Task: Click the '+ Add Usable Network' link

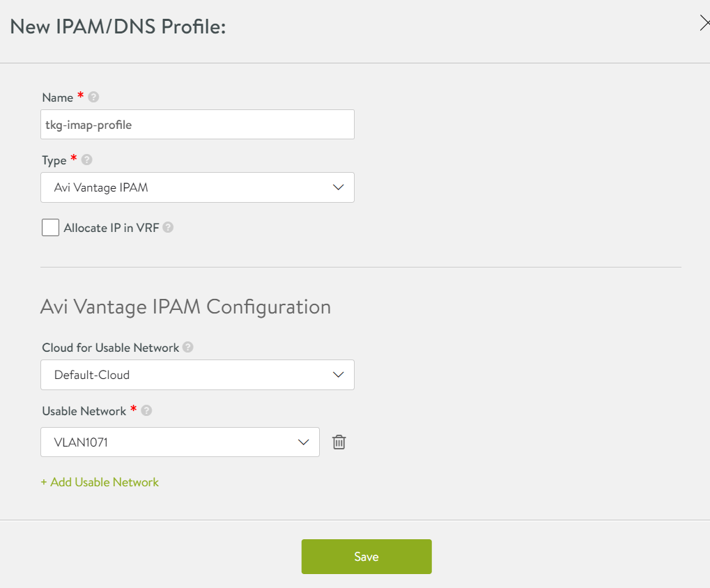Action: 100,482
